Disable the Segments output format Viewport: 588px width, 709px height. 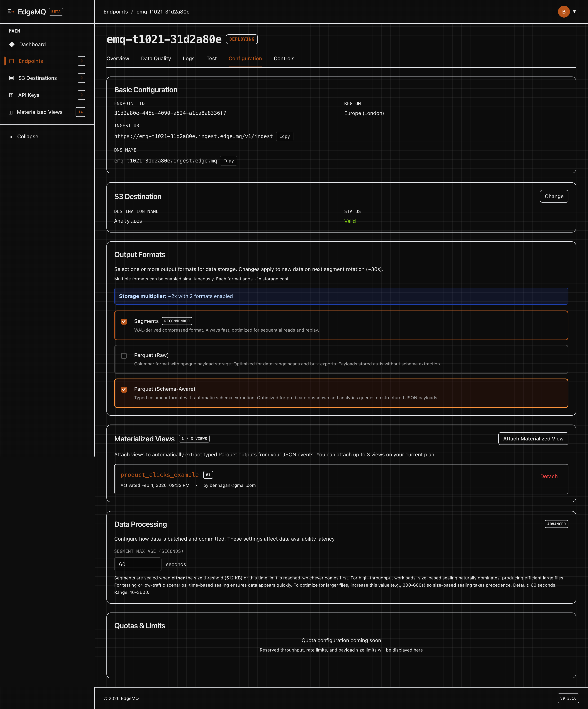(124, 321)
